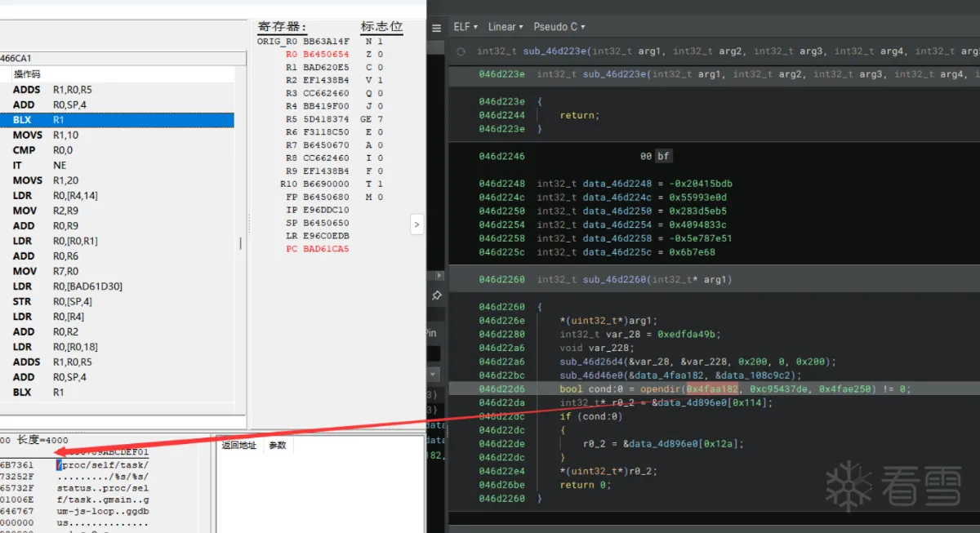Click the FP register value B6450680
The width and height of the screenshot is (980, 533).
tap(326, 197)
